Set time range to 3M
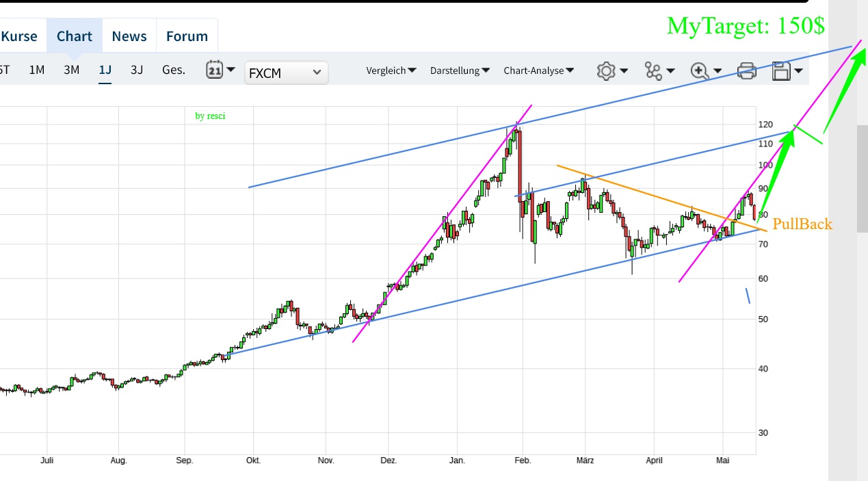868x481 pixels. click(x=71, y=70)
